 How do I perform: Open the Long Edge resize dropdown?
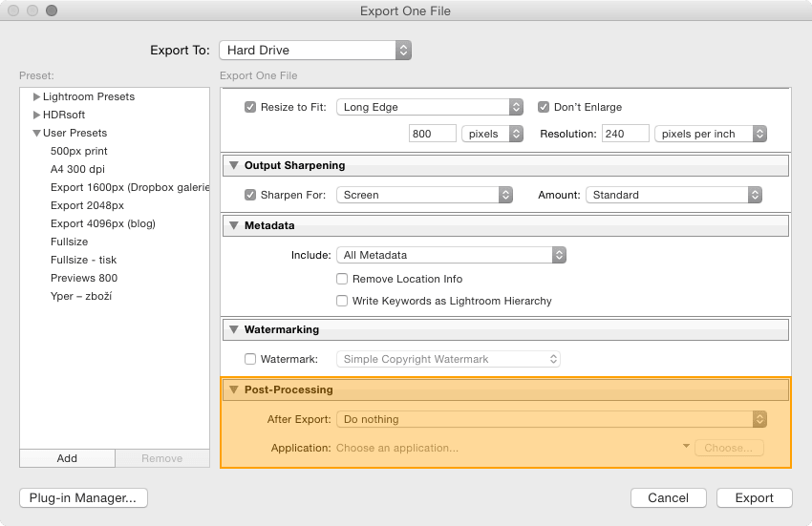[430, 107]
